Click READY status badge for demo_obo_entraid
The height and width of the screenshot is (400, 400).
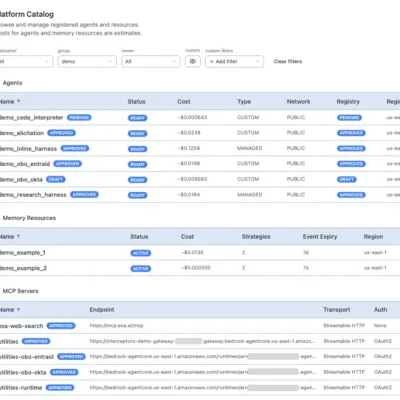pyautogui.click(x=137, y=164)
